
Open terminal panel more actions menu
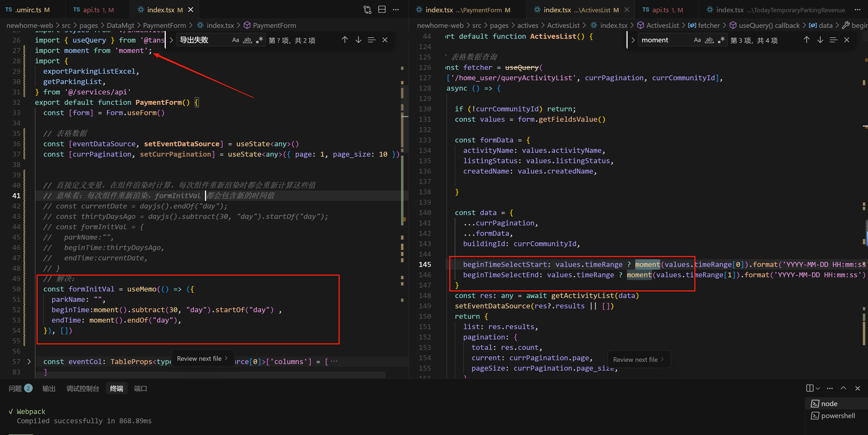click(x=830, y=388)
